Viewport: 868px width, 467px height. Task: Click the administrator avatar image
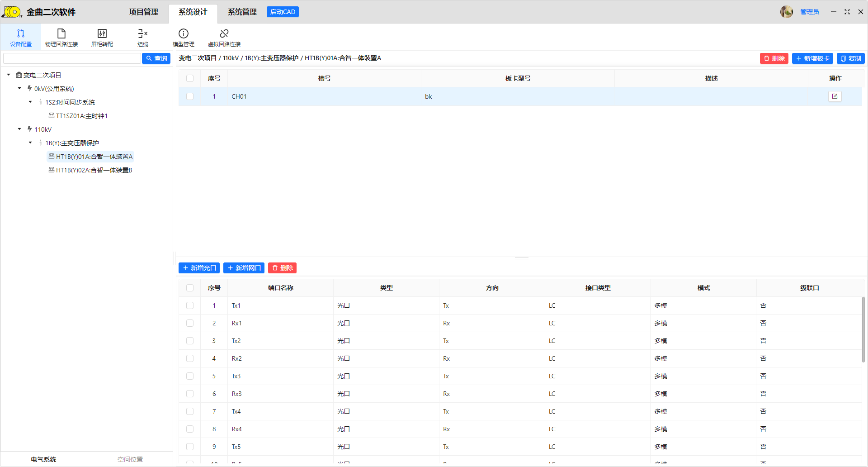click(x=787, y=12)
